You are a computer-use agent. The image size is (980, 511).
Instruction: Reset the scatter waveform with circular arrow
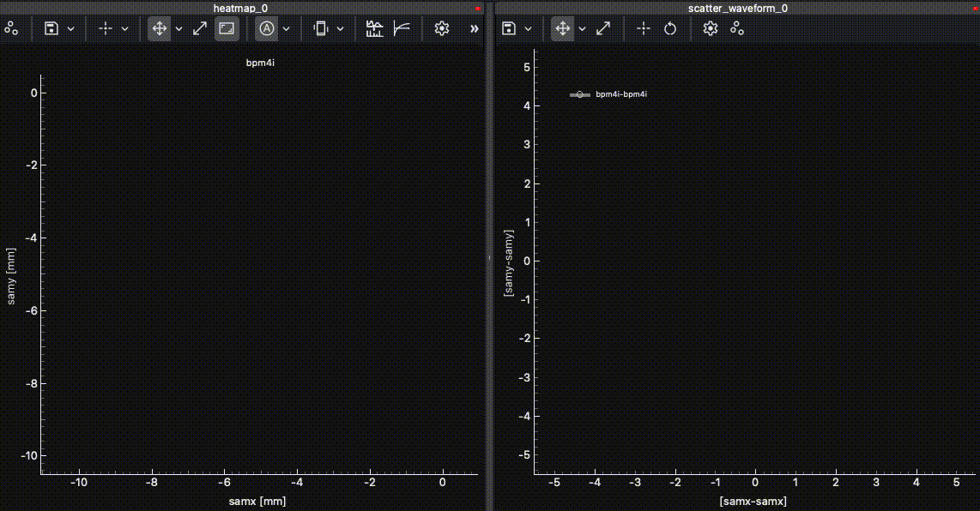coord(670,28)
